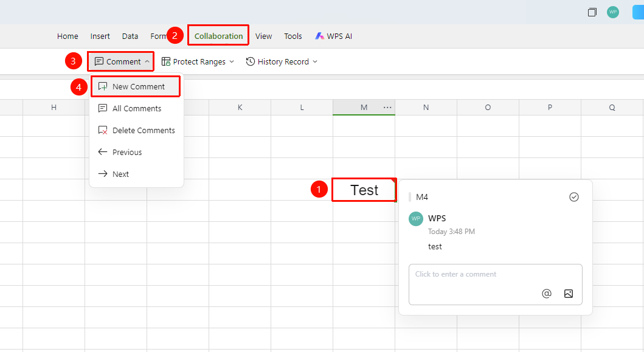Click the WPS author avatar in comment

click(416, 218)
